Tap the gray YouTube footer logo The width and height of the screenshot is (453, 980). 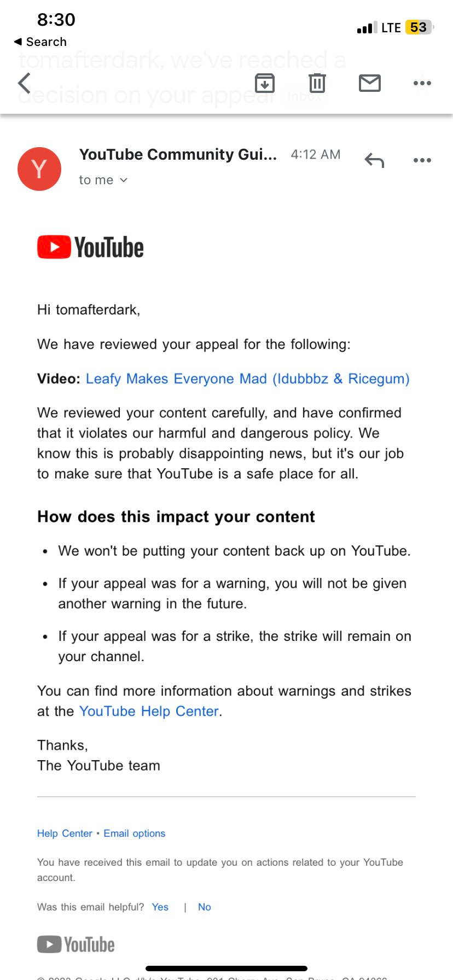click(x=76, y=944)
